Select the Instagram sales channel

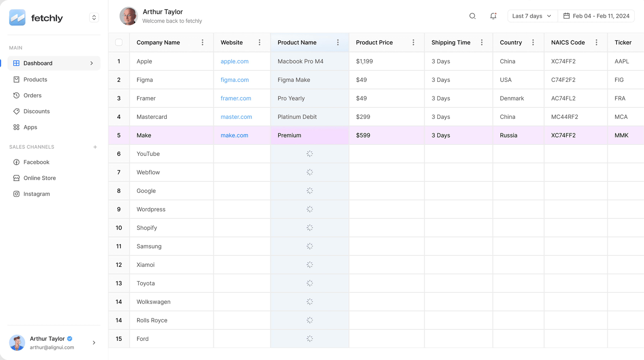pyautogui.click(x=37, y=194)
